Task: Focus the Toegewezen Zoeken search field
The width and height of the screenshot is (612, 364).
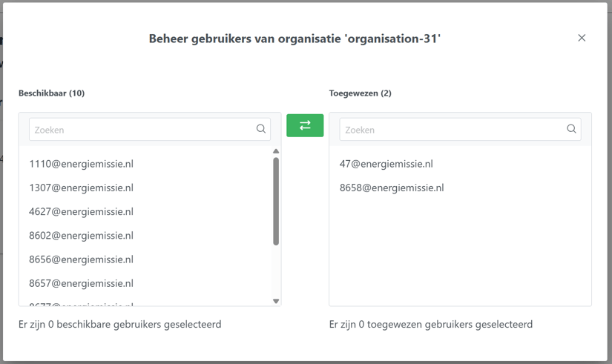Action: coord(451,130)
